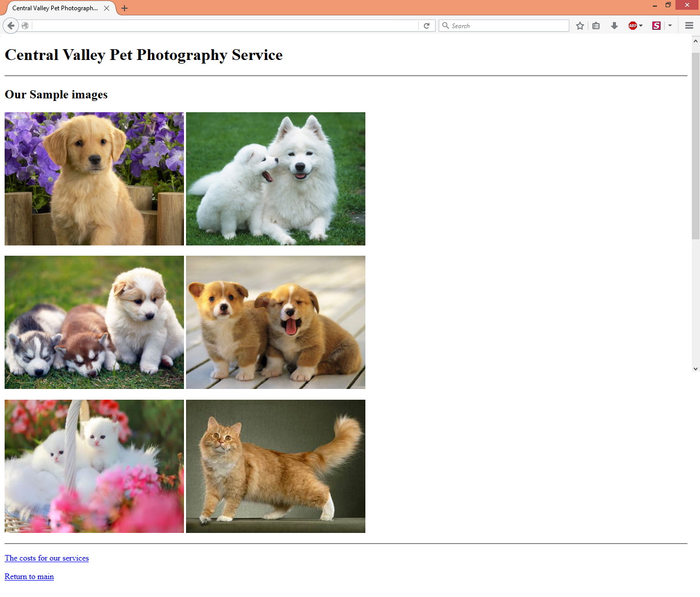Image resolution: width=700 pixels, height=597 pixels.
Task: Click the page's vertical scrollbar thumb
Action: point(695,143)
